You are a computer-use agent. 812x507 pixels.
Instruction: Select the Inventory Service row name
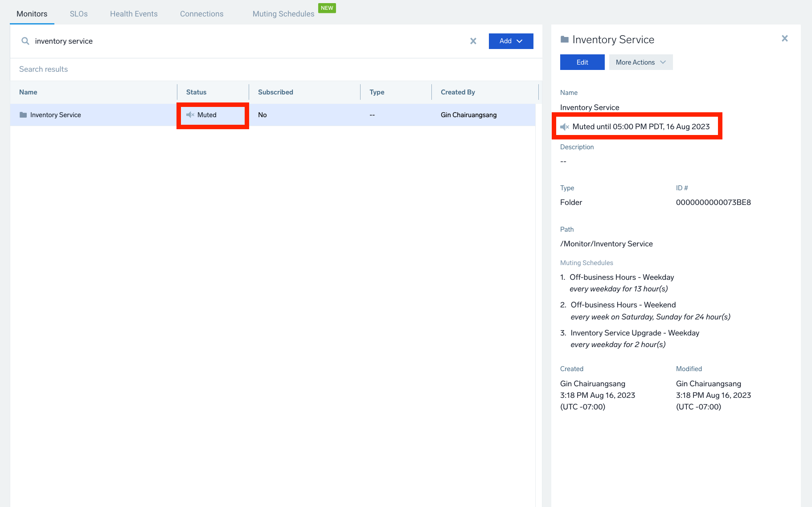click(x=56, y=115)
